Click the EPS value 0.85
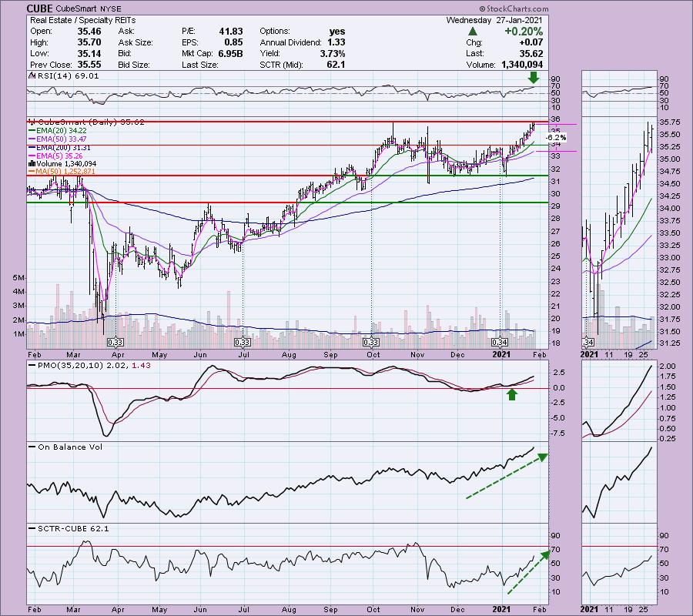The height and width of the screenshot is (616, 693). click(233, 42)
